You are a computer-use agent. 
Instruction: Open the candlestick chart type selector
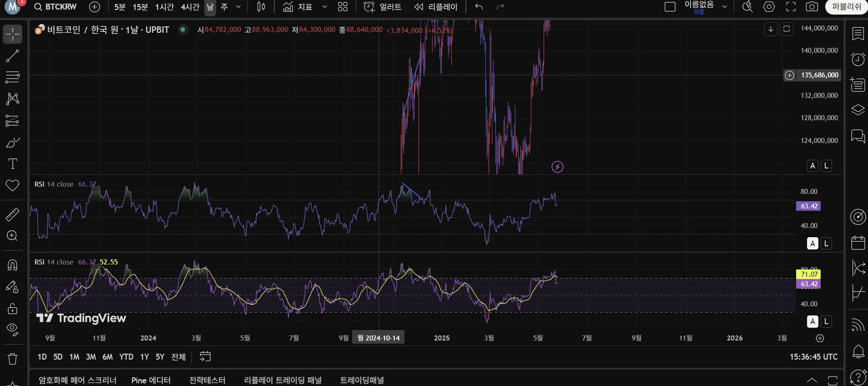point(261,7)
